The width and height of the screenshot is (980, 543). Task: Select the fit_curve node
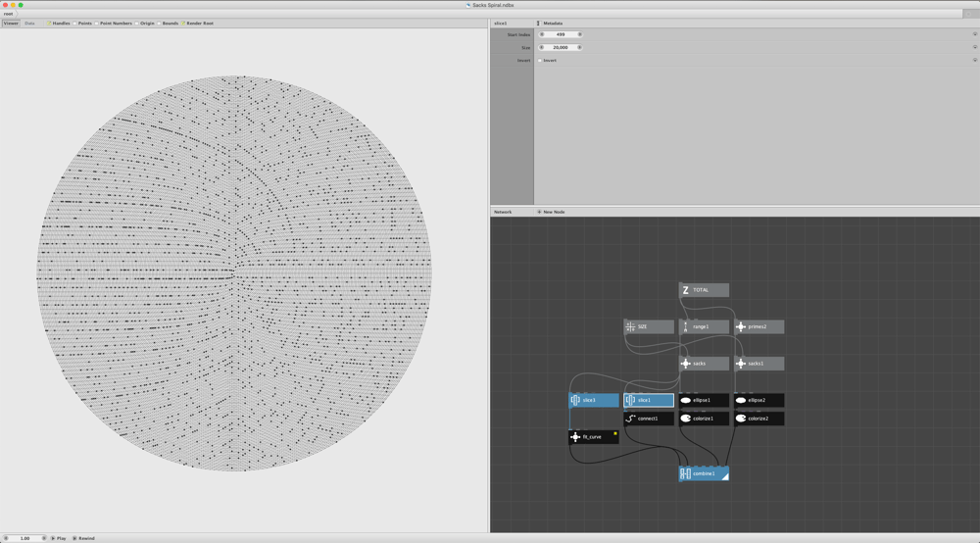tap(594, 437)
